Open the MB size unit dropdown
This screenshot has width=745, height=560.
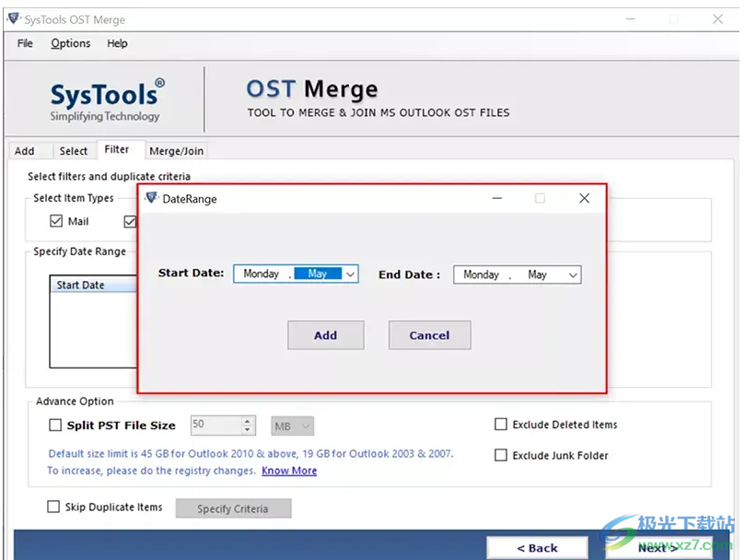point(306,426)
